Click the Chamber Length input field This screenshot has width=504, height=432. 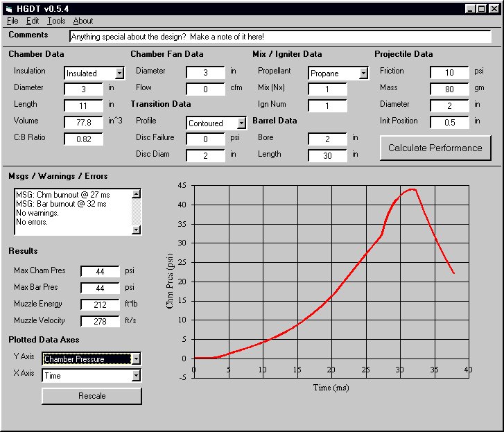[83, 105]
